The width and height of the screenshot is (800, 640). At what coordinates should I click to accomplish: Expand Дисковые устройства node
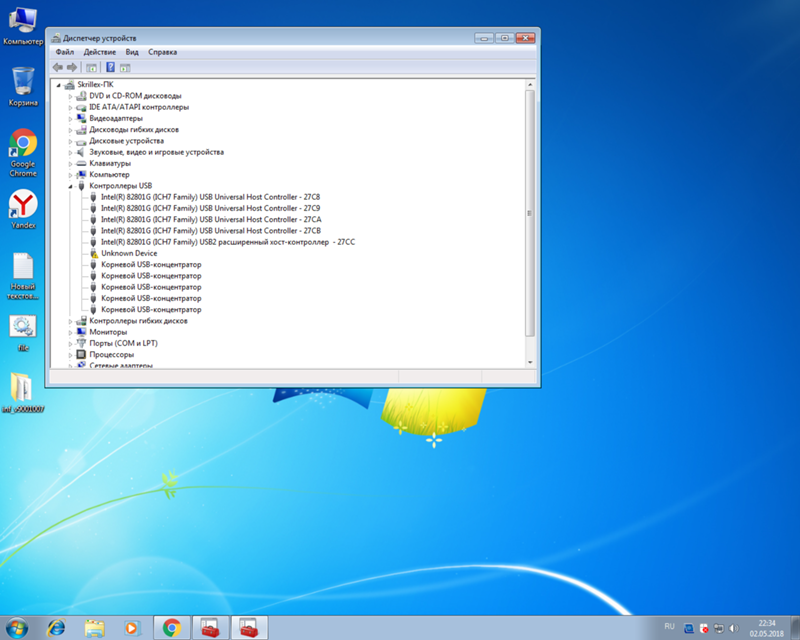point(70,141)
